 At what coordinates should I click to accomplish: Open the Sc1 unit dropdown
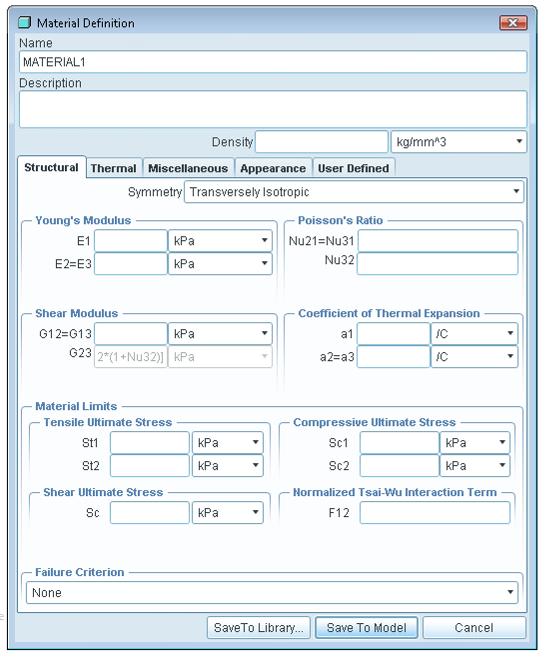(x=475, y=443)
